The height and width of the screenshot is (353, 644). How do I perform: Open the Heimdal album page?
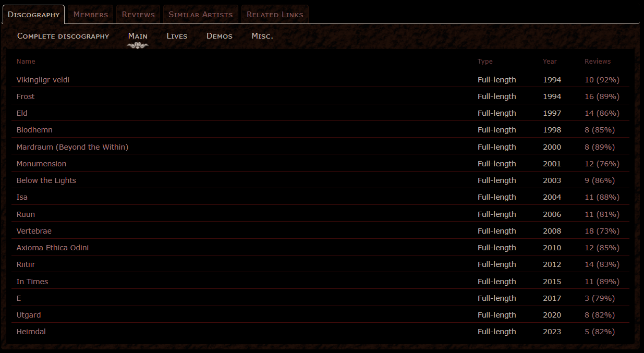[31, 332]
